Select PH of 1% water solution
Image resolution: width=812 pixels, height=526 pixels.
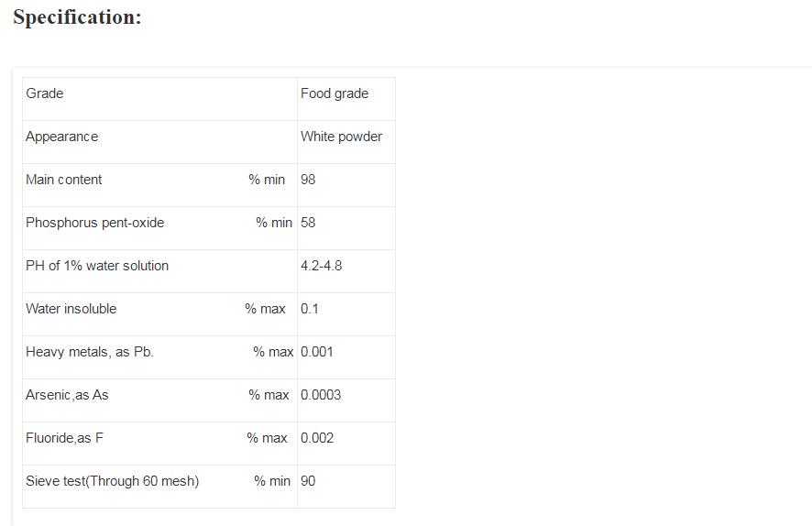coord(97,266)
